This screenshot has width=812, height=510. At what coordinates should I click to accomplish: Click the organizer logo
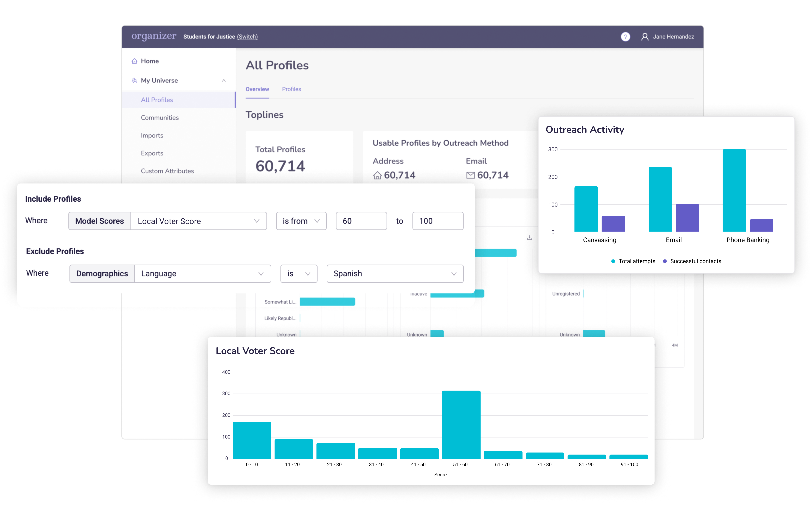click(x=154, y=36)
